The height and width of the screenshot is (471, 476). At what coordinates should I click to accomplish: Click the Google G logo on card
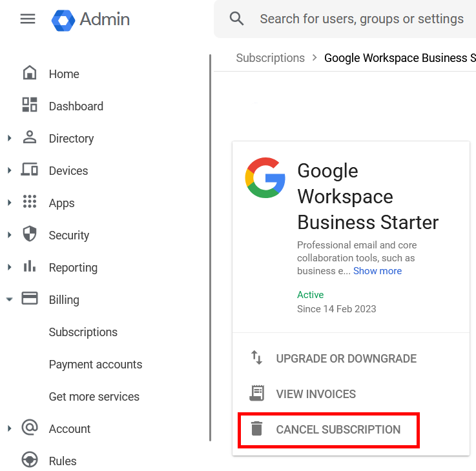[x=265, y=177]
